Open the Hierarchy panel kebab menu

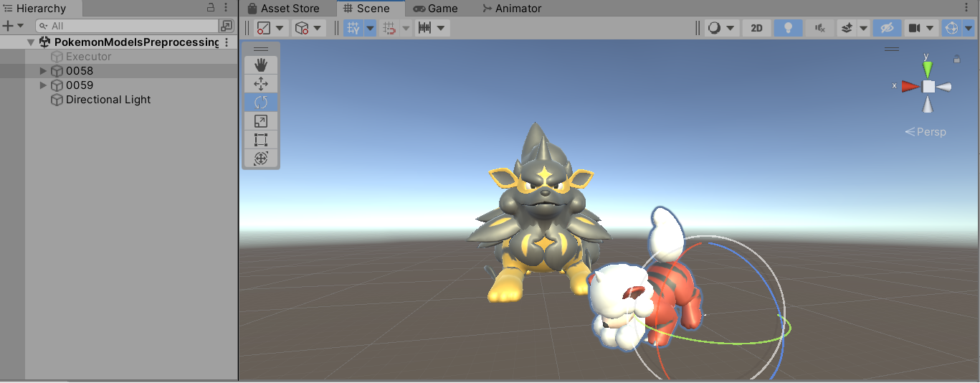tap(227, 8)
